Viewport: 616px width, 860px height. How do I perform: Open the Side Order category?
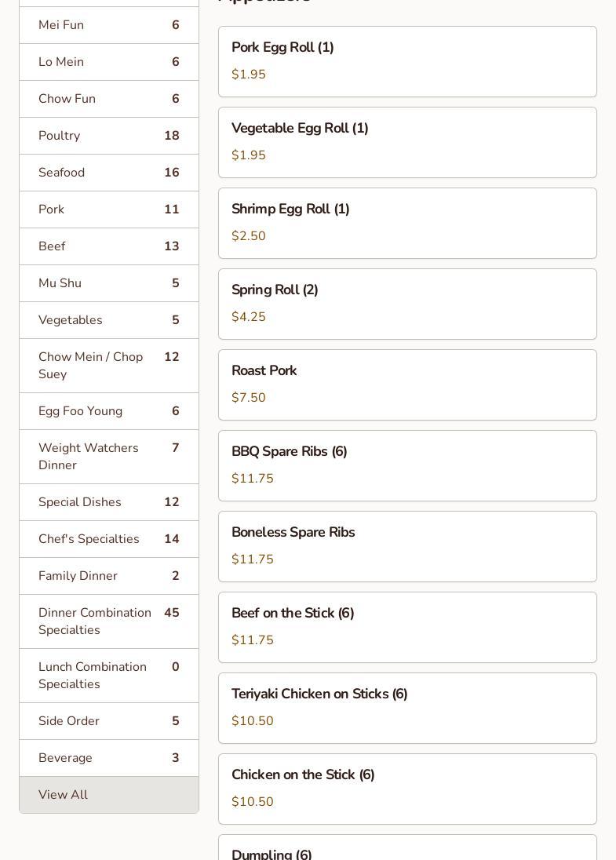pyautogui.click(x=108, y=721)
